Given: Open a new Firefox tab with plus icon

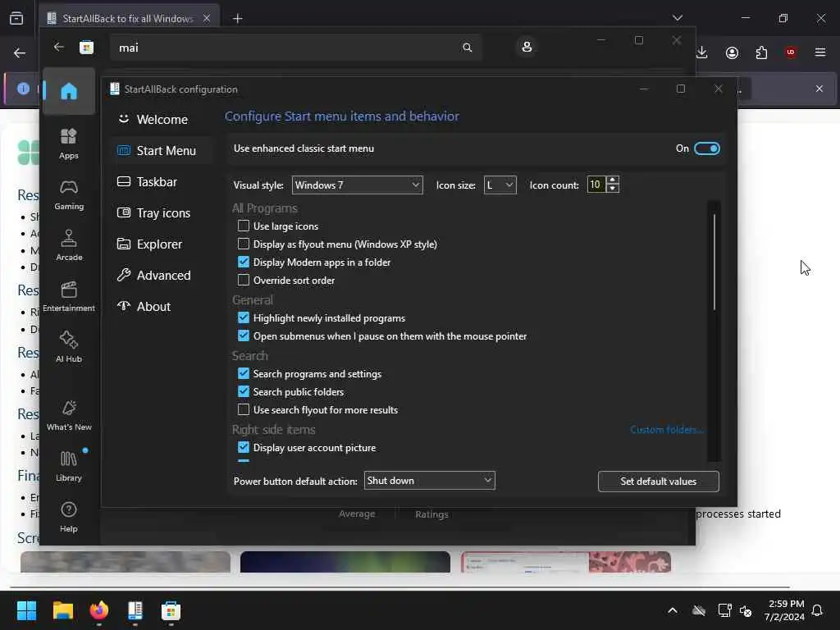Looking at the screenshot, I should (237, 19).
